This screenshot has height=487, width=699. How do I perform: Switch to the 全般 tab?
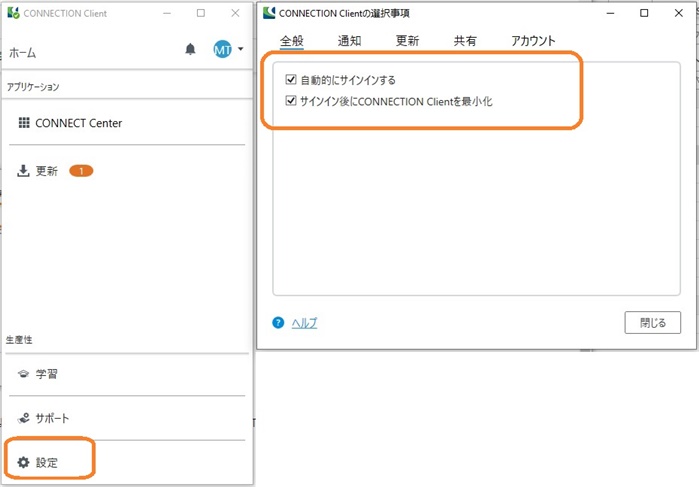(292, 41)
